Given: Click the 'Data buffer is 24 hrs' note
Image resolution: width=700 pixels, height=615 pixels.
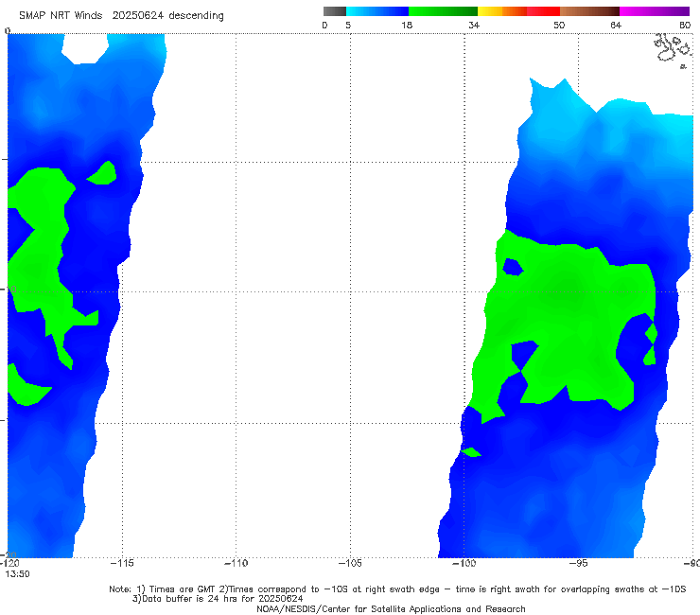Looking at the screenshot, I should (218, 599).
